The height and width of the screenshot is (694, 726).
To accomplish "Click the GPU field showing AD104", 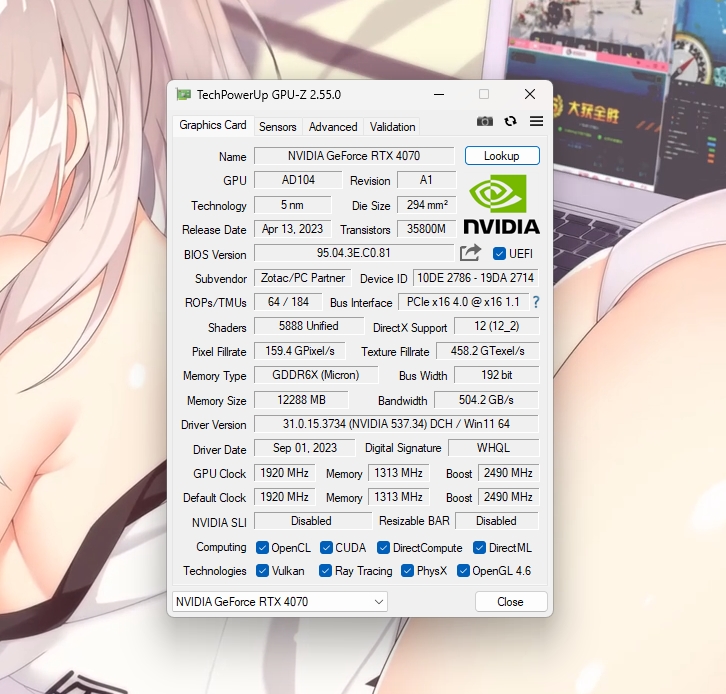I will coord(298,180).
